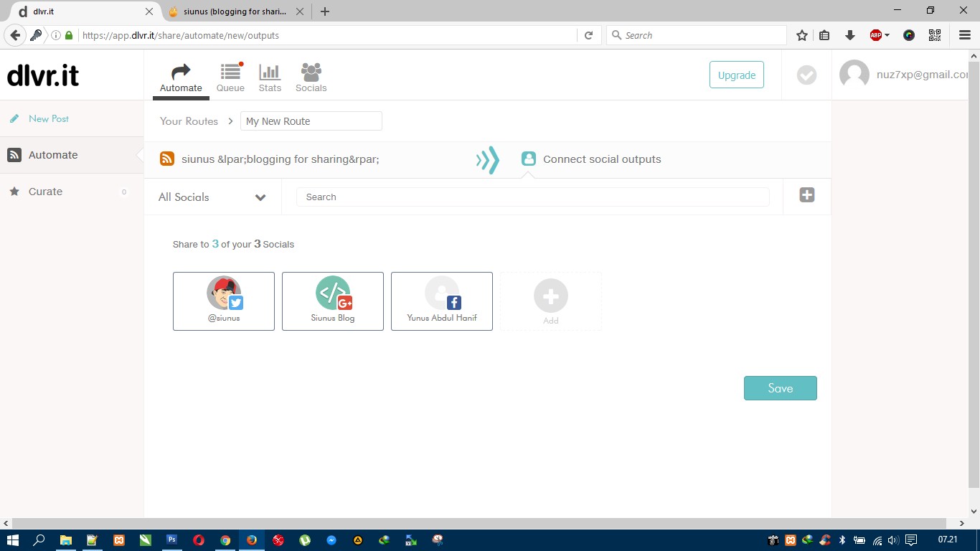Viewport: 980px width, 551px height.
Task: Click the browser Search box
Action: (x=697, y=35)
